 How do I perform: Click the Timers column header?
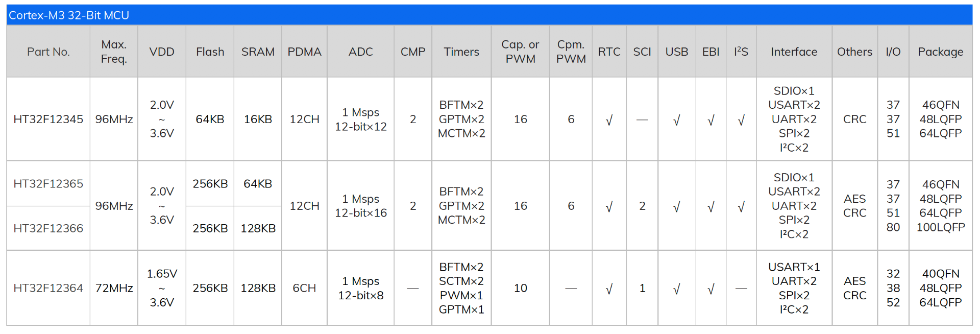click(461, 52)
